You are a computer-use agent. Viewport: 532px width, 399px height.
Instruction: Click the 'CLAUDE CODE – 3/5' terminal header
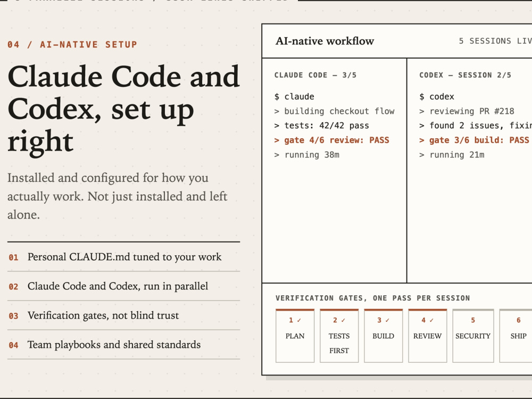tap(315, 75)
